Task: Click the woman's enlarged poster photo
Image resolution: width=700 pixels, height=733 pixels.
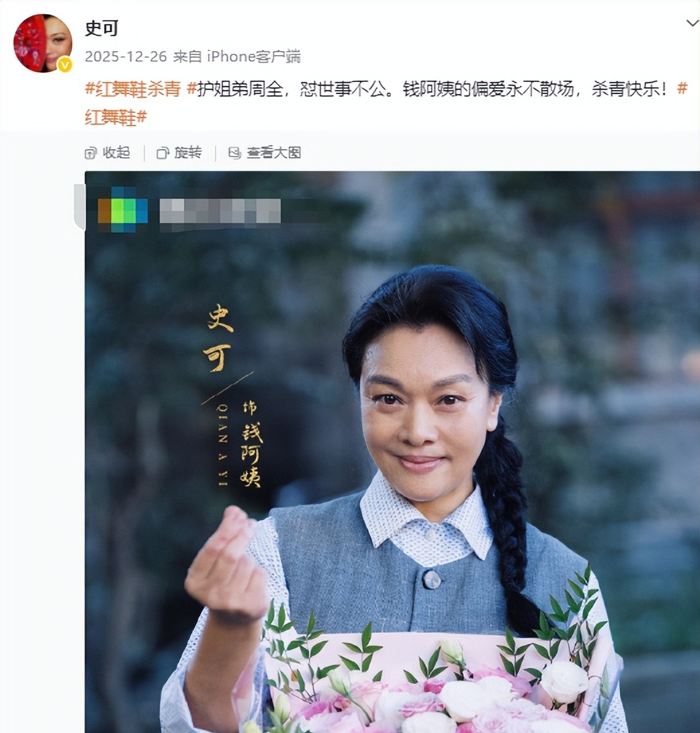Action: pos(392,452)
